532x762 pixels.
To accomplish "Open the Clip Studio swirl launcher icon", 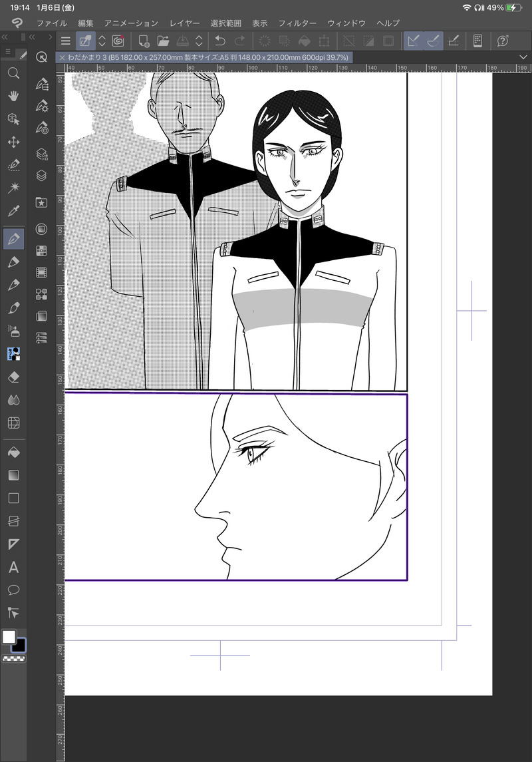I will click(x=118, y=41).
